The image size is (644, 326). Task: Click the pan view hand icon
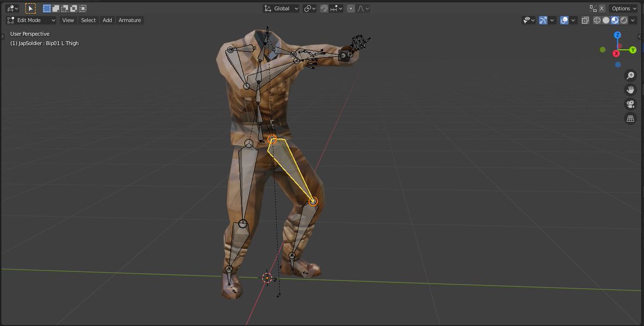pos(631,90)
